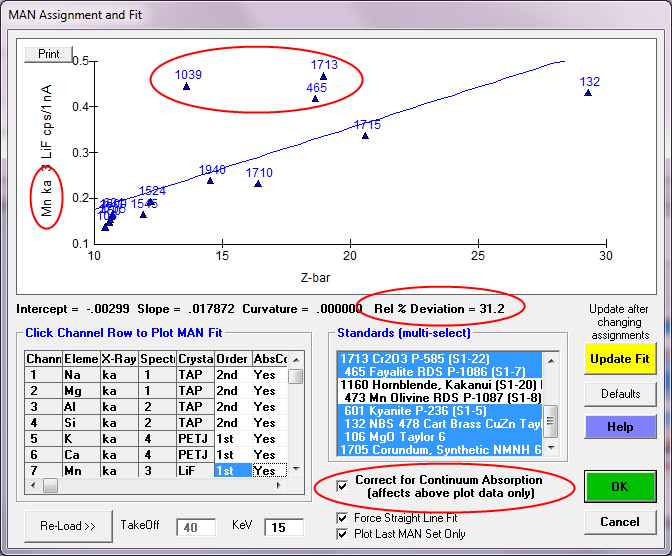Screen dimensions: 672x556
Task: Click data point 1039 triangle in plot
Action: click(186, 87)
